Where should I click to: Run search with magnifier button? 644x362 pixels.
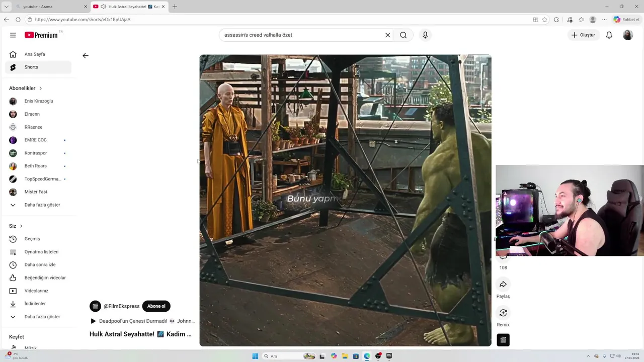[x=403, y=35]
